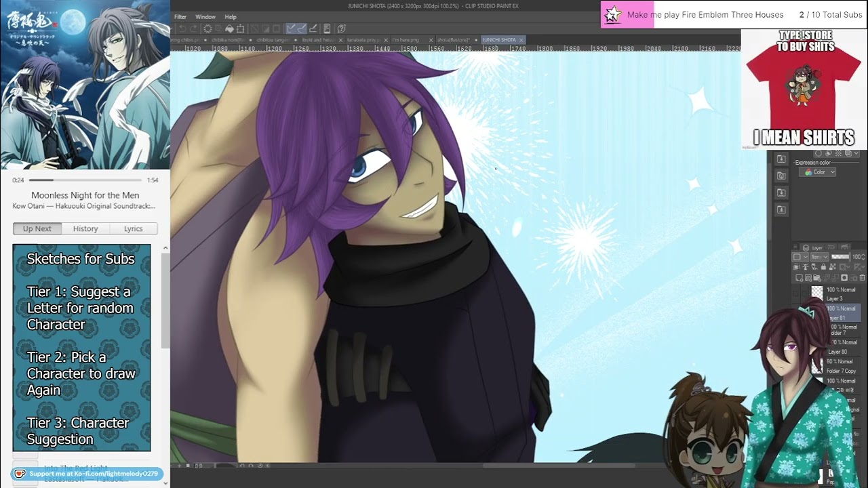Click the second material palette icon in side dock
The height and width of the screenshot is (488, 868).
point(781,176)
